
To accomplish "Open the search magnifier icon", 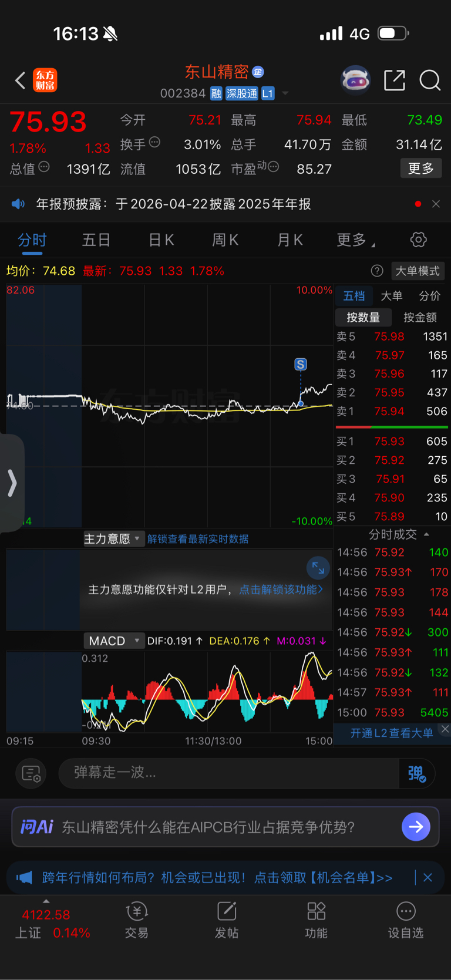I will coord(430,80).
